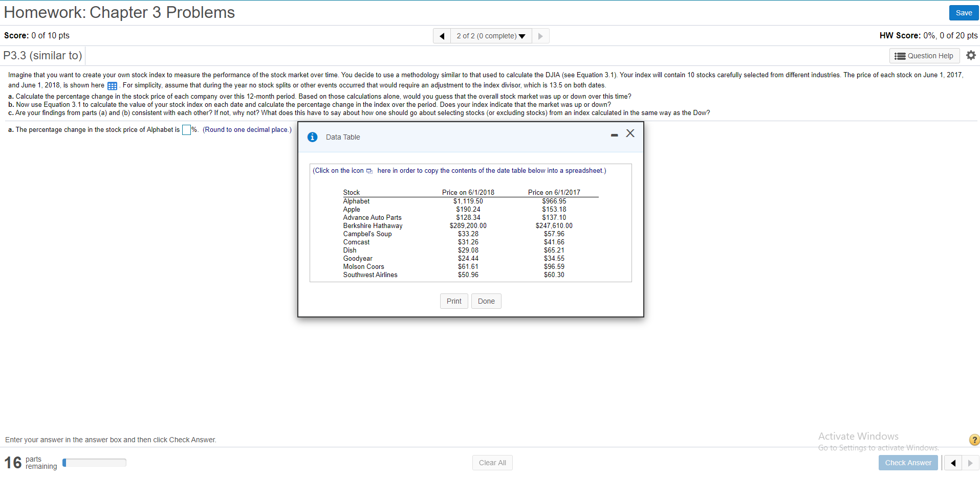Click Berkshire Hathaway stock name

coord(373,226)
